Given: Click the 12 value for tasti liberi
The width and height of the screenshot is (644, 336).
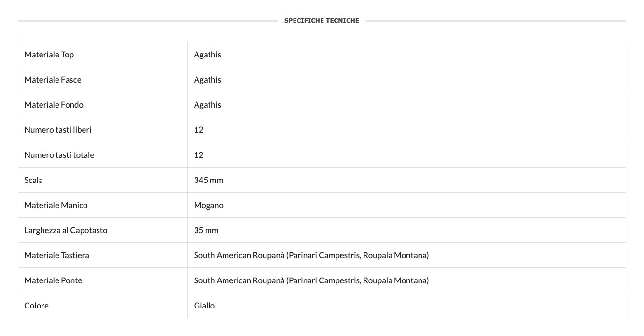Looking at the screenshot, I should click(198, 130).
